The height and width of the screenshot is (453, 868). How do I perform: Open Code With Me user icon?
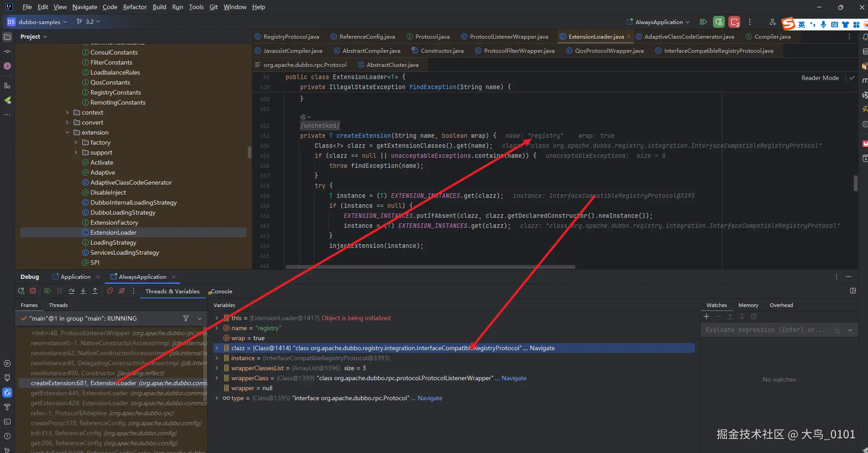click(773, 22)
